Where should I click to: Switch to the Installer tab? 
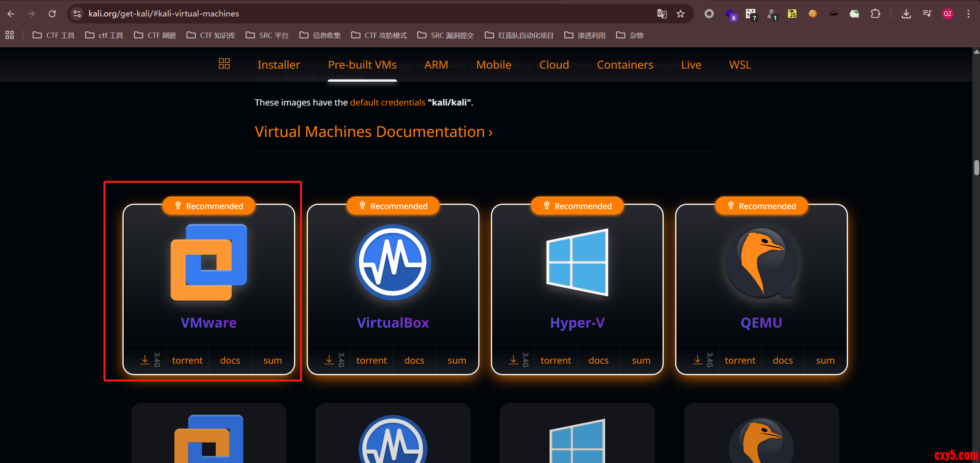pyautogui.click(x=278, y=65)
